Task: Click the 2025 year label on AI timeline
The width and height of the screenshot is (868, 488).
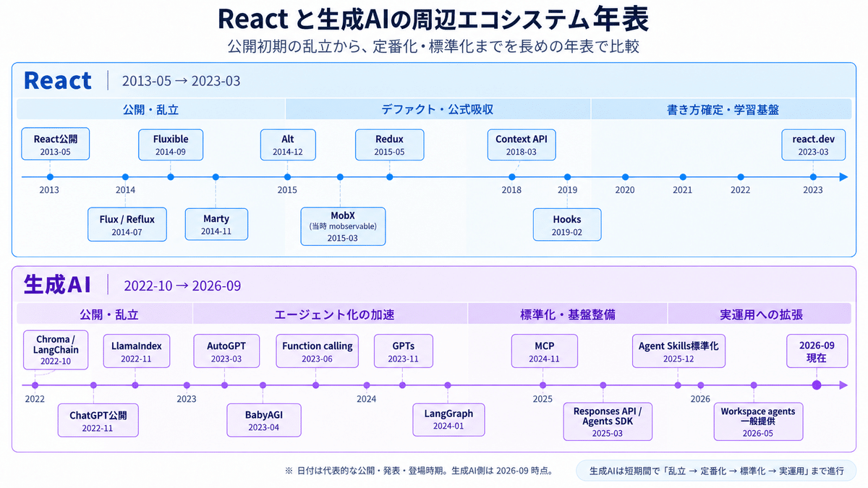Action: pyautogui.click(x=542, y=398)
